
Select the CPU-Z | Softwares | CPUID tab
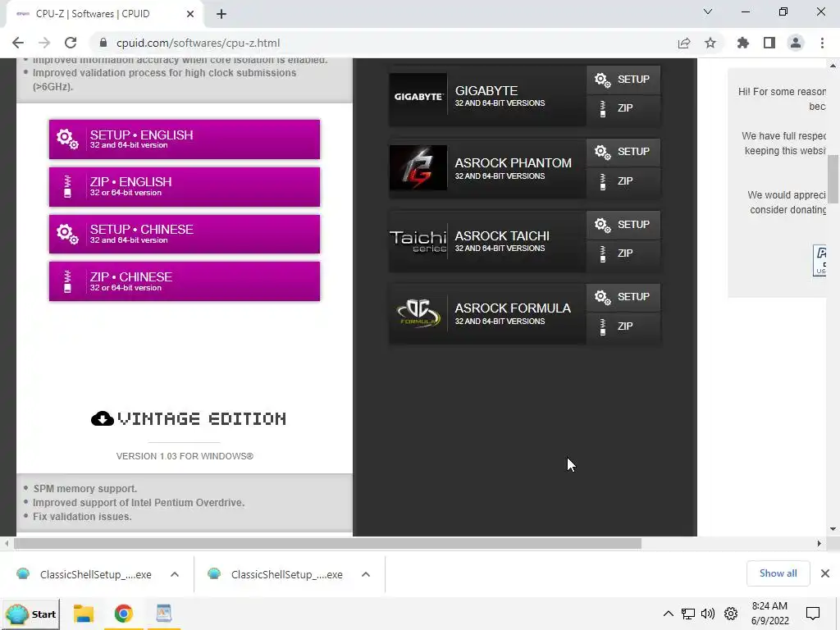click(x=105, y=14)
